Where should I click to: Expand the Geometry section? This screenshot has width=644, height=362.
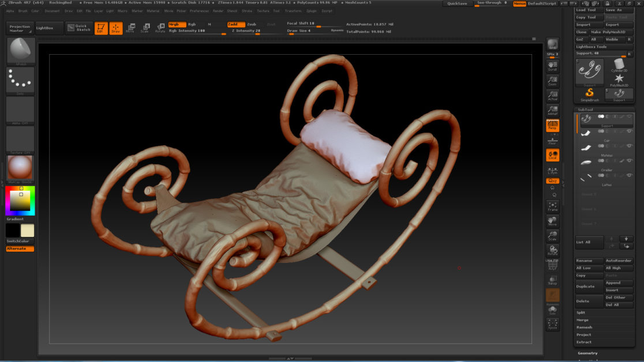587,353
